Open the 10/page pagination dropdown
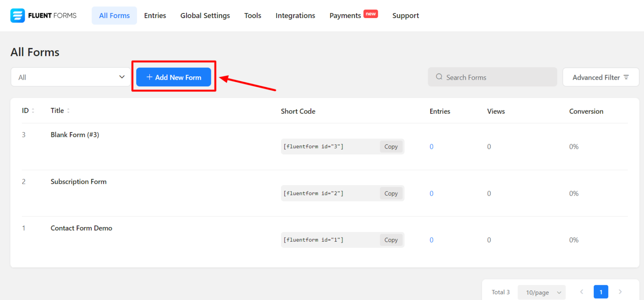This screenshot has width=644, height=300. pyautogui.click(x=541, y=292)
